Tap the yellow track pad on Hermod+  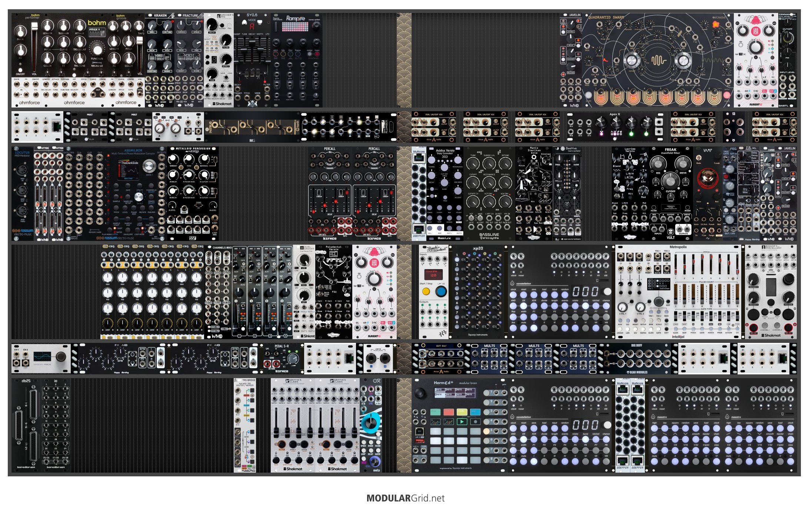pyautogui.click(x=462, y=412)
